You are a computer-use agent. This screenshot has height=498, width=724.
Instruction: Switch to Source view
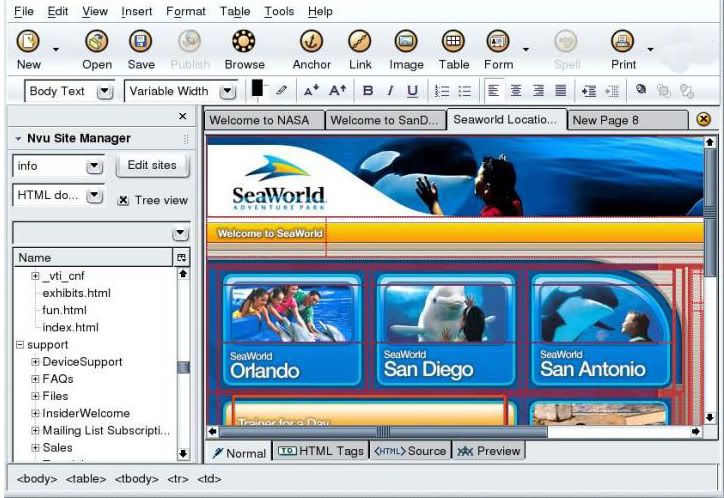[410, 451]
